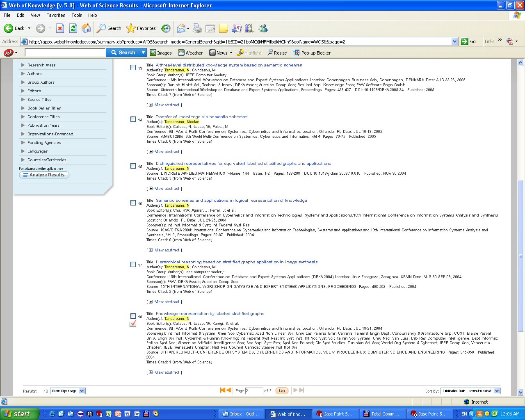Click the EN language indicator
This screenshot has width=525, height=420.
coord(464,414)
